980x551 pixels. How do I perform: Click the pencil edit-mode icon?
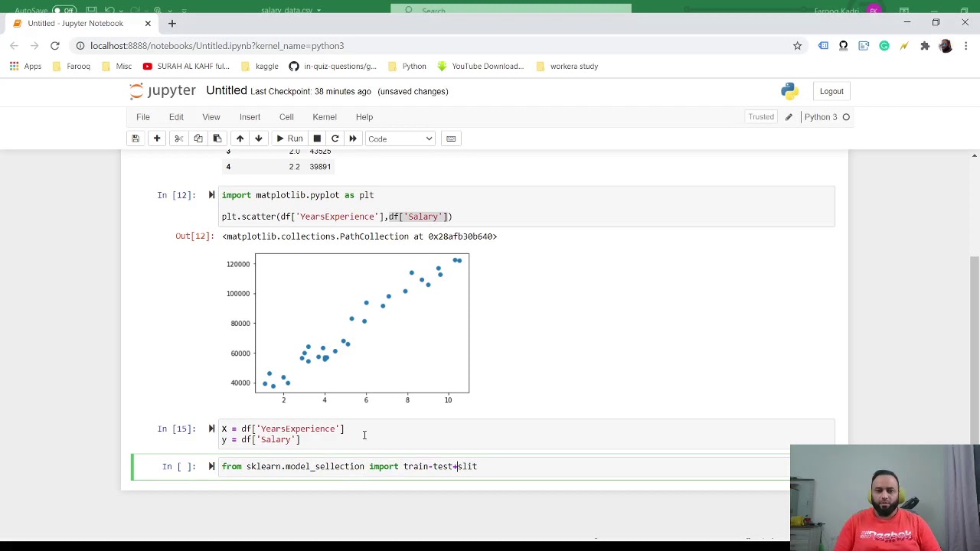coord(789,117)
